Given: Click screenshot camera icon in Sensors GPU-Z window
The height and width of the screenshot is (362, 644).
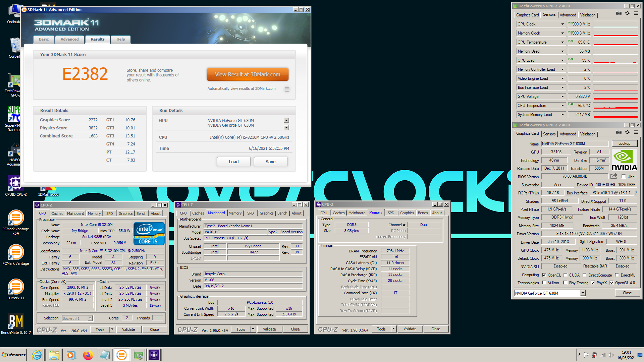Looking at the screenshot, I should click(x=619, y=13).
